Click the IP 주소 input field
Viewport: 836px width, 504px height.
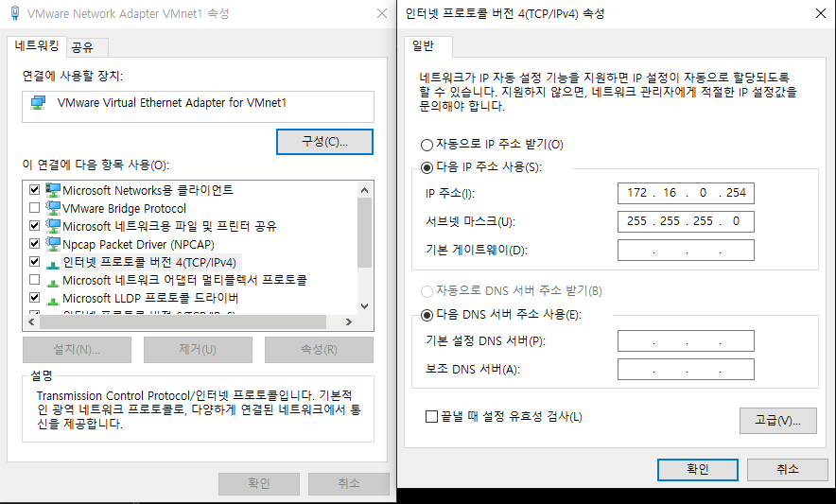pyautogui.click(x=686, y=193)
